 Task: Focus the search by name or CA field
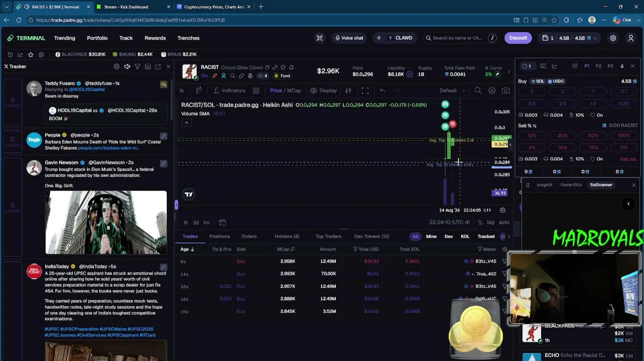(461, 38)
